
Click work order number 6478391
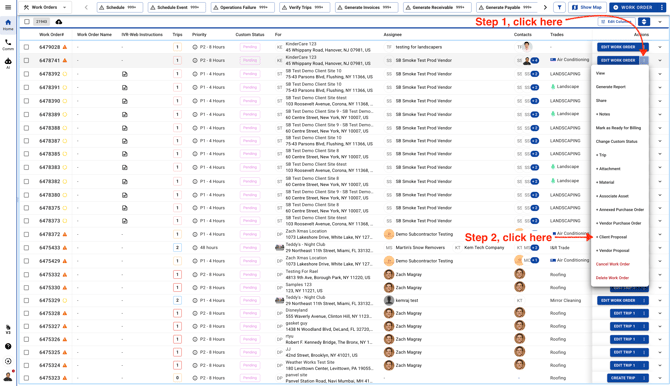(x=50, y=87)
